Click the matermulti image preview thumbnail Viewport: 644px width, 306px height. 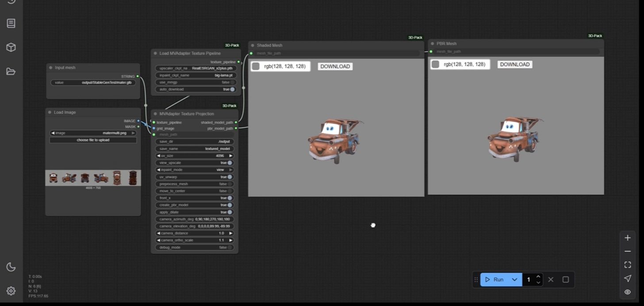point(93,178)
